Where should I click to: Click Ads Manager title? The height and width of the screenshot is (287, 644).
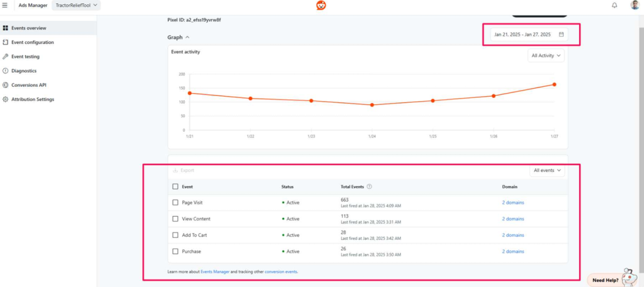point(33,5)
